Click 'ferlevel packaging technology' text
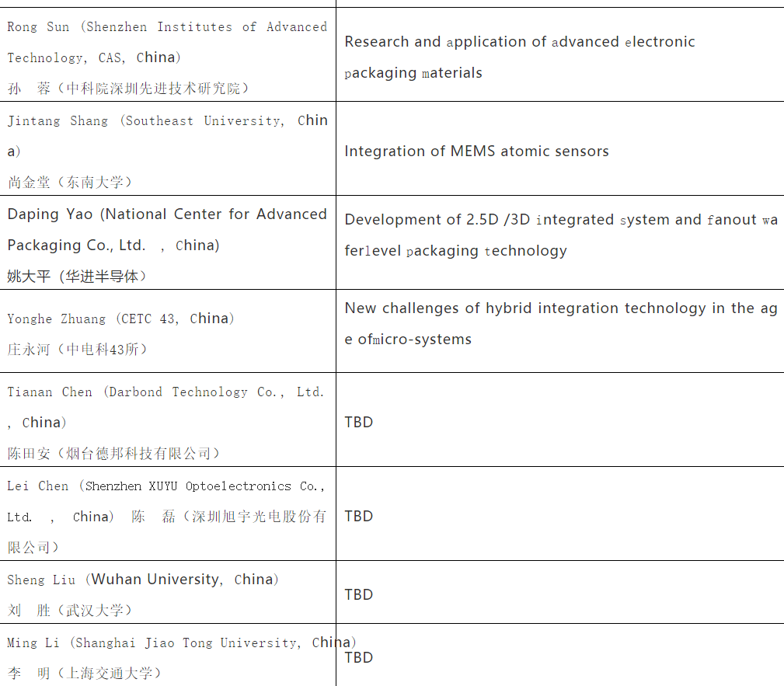Viewport: 784px width, 686px height. coord(455,250)
